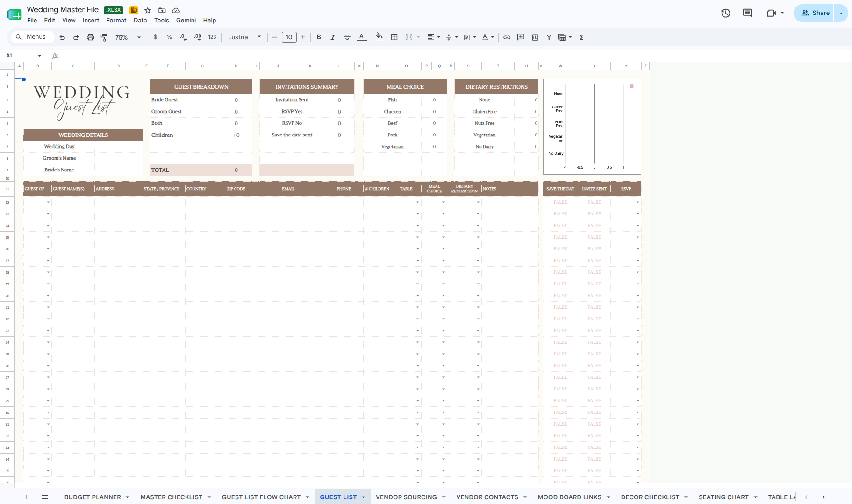Click the move to folder icon
The width and height of the screenshot is (852, 504).
click(162, 10)
